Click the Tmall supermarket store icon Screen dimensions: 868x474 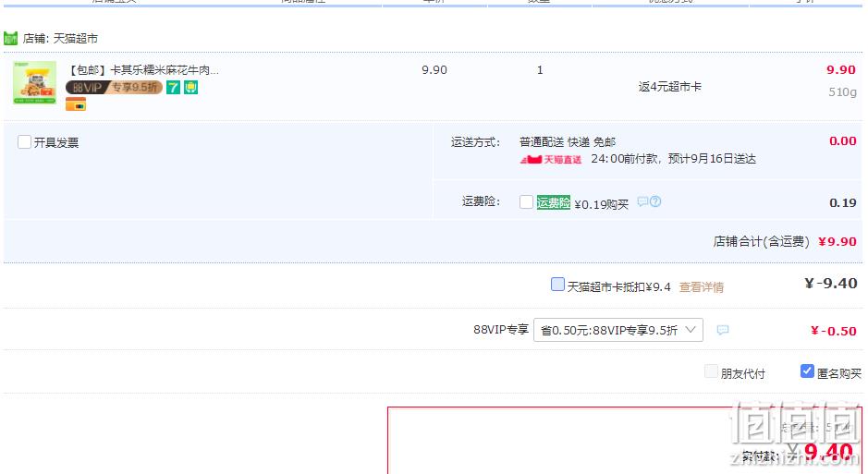10,38
